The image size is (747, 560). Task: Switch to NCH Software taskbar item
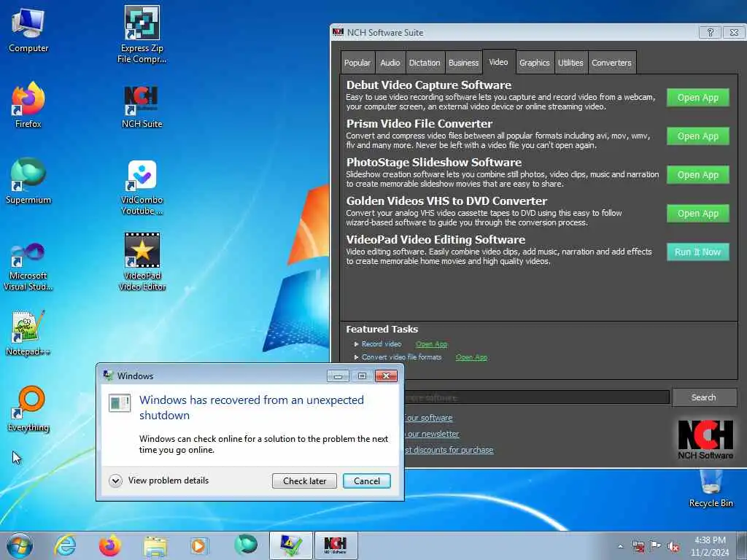(336, 545)
